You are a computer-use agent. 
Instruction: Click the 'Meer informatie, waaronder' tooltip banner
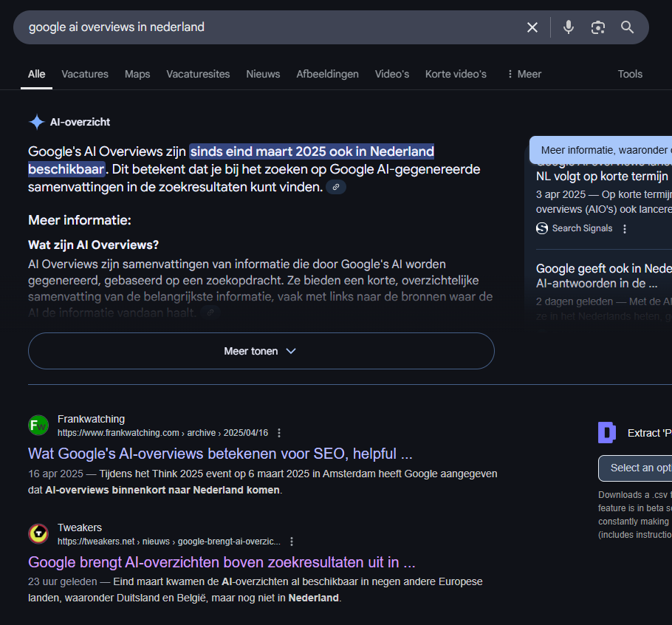tap(601, 150)
